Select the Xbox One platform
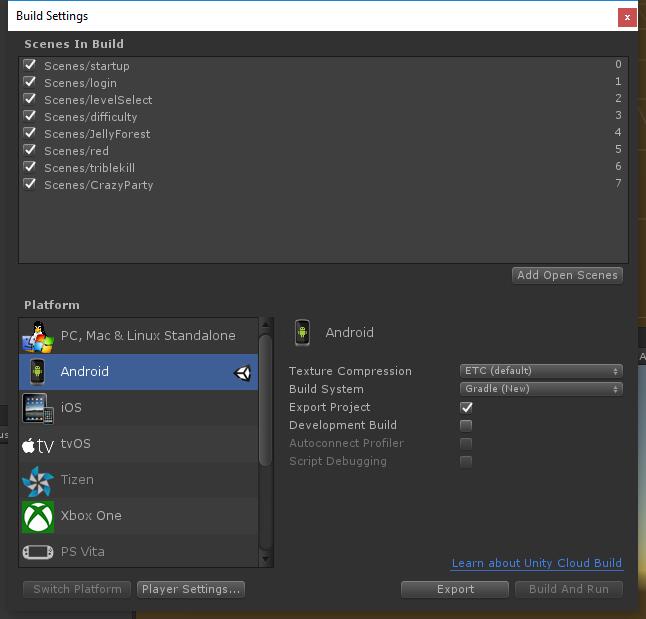The image size is (646, 619). (138, 516)
